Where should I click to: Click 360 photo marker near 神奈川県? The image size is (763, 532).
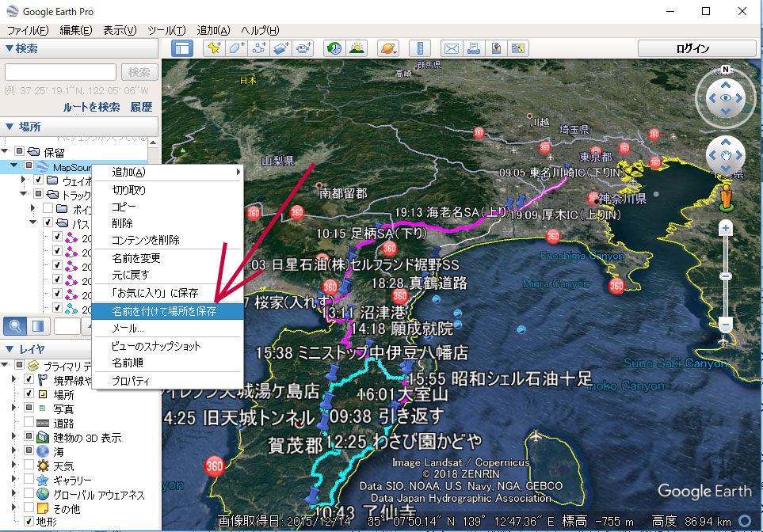[x=593, y=198]
